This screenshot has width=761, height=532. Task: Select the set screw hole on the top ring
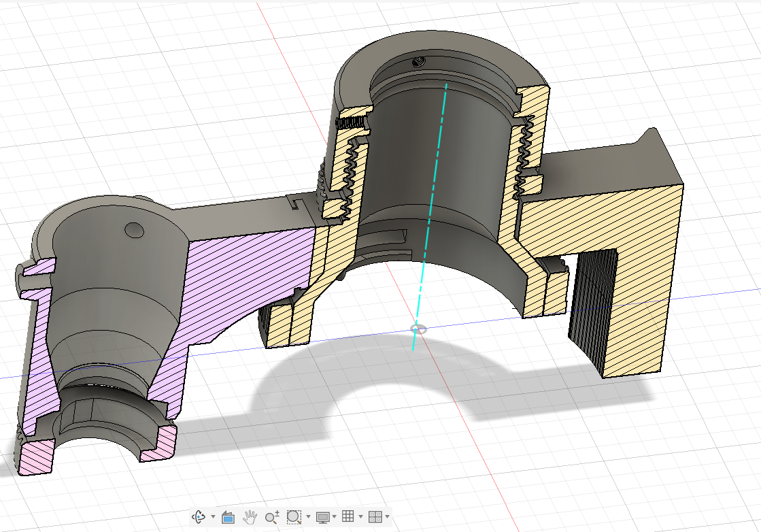418,62
